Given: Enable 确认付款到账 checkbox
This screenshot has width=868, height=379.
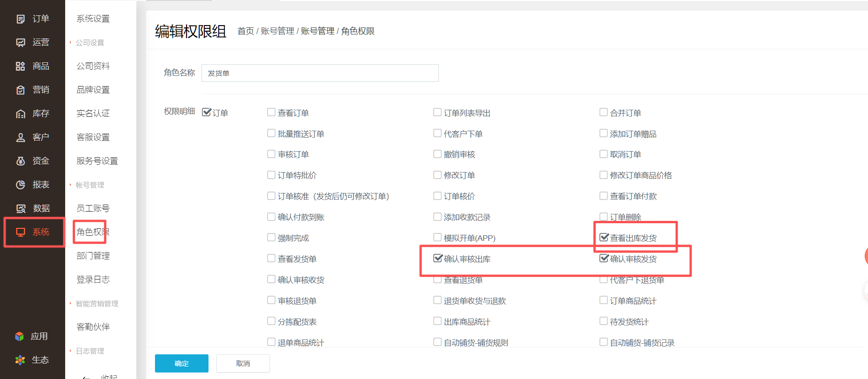Looking at the screenshot, I should click(x=271, y=217).
